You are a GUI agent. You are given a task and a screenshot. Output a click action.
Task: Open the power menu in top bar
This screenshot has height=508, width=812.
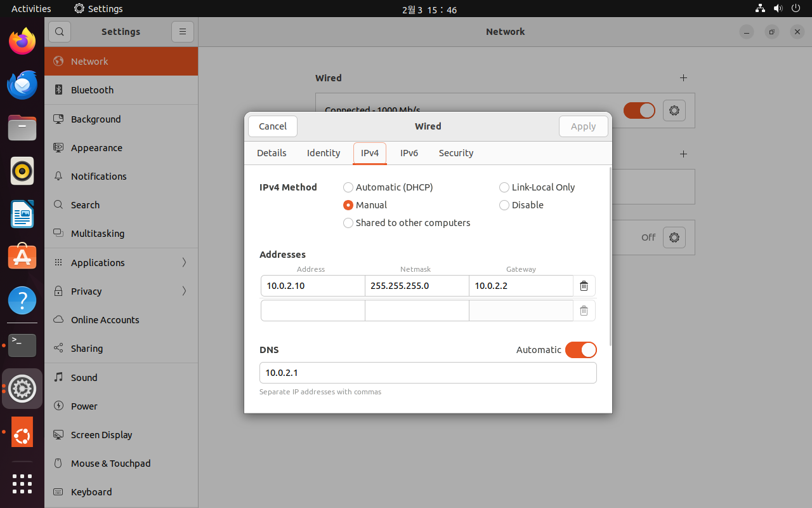point(796,8)
